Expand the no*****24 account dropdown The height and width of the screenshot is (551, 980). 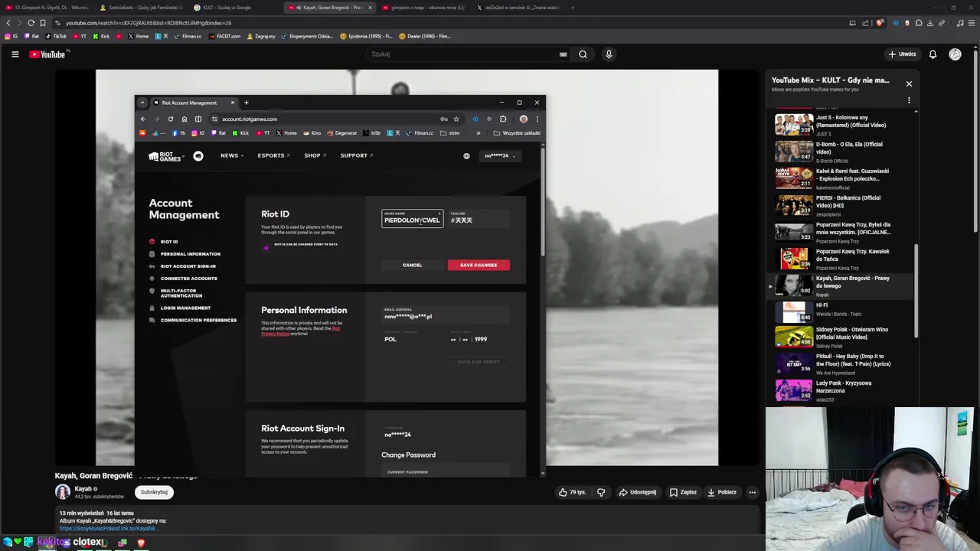[x=501, y=156]
